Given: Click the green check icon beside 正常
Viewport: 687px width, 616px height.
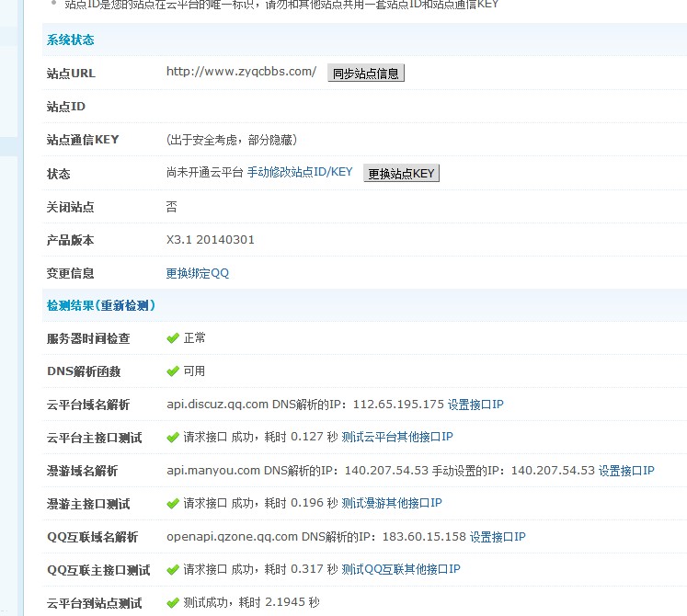Looking at the screenshot, I should 173,338.
